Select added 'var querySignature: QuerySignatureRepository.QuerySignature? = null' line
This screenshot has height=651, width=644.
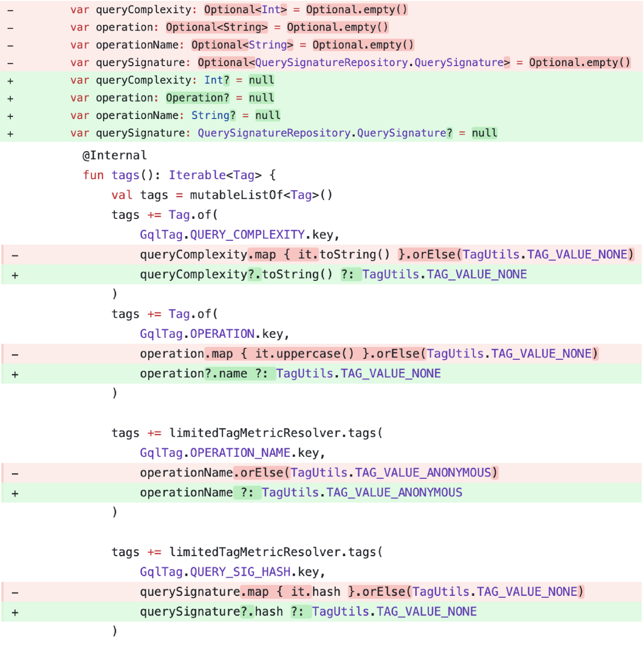pos(322,133)
